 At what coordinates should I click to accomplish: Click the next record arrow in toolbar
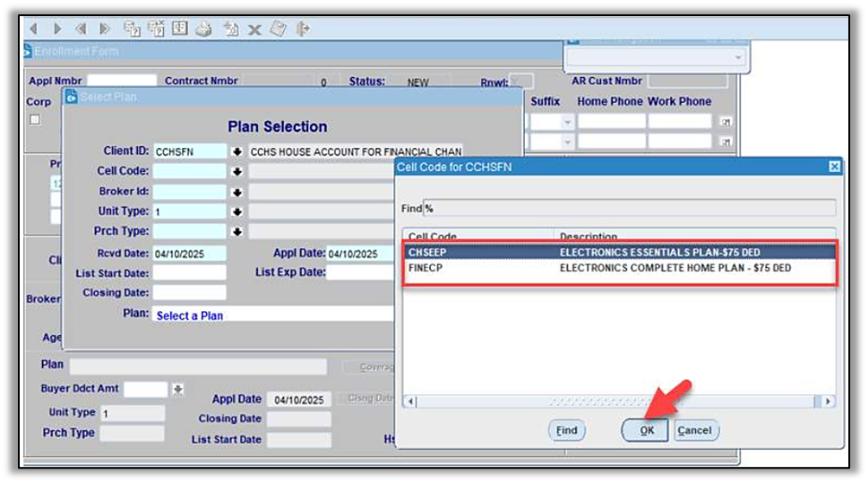56,29
